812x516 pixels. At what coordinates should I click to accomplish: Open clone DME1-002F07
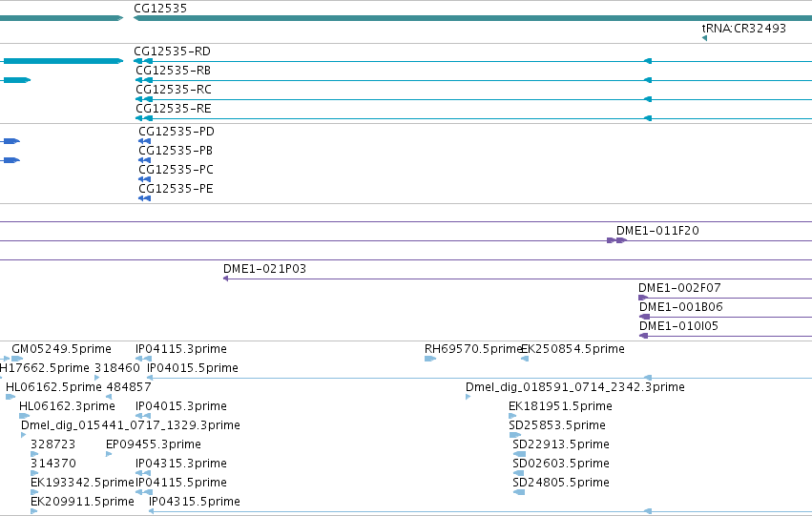[679, 288]
